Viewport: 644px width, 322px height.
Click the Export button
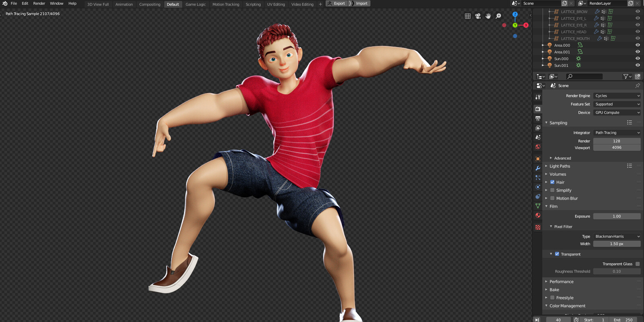(x=336, y=4)
